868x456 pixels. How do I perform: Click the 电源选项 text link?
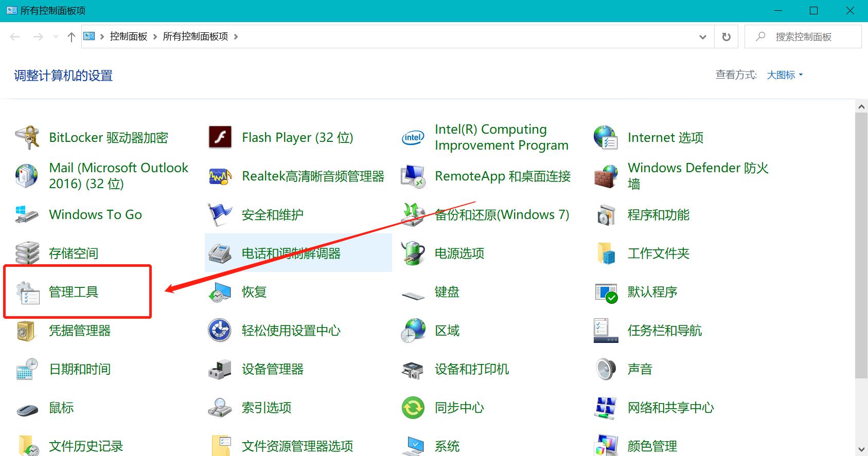point(459,253)
